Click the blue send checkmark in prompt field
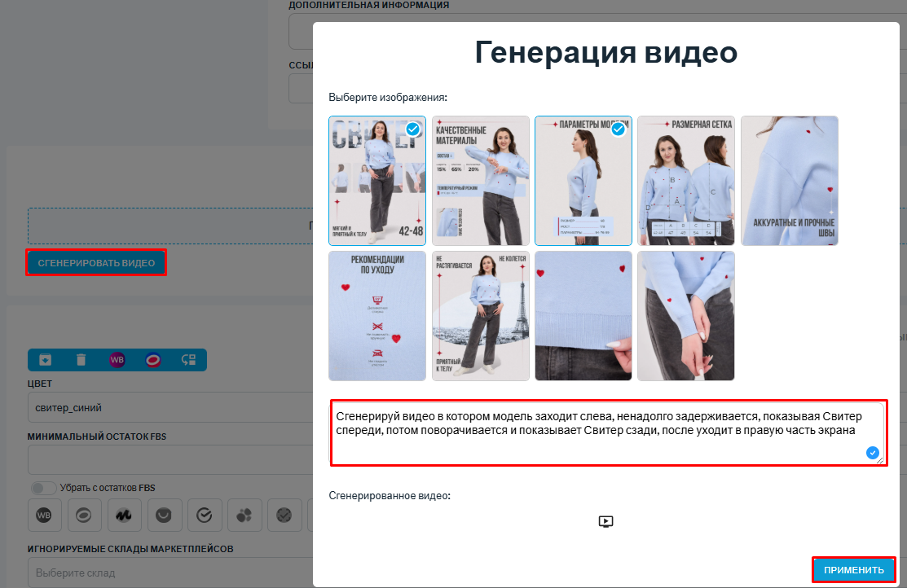Image resolution: width=907 pixels, height=588 pixels. pyautogui.click(x=873, y=453)
